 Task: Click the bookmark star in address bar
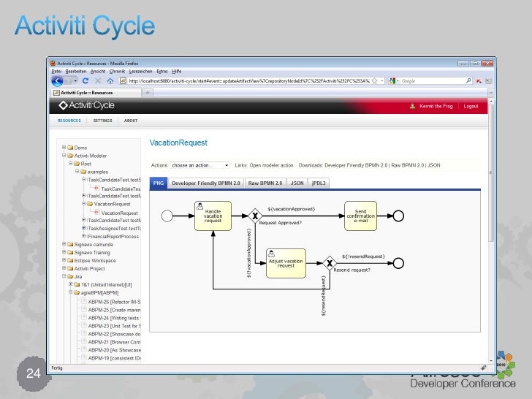(375, 80)
